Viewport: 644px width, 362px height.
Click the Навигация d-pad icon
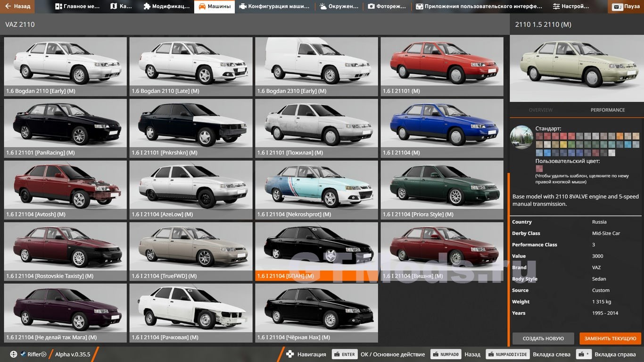tap(290, 354)
